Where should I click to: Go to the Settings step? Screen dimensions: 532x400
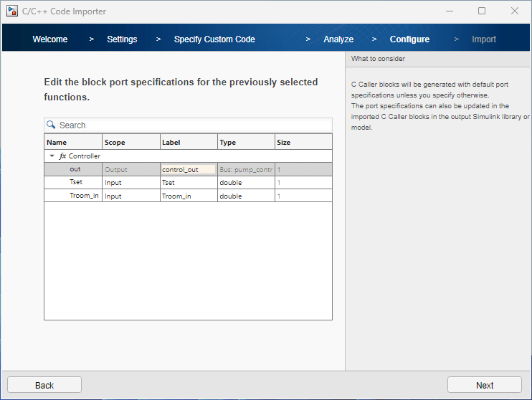(122, 39)
